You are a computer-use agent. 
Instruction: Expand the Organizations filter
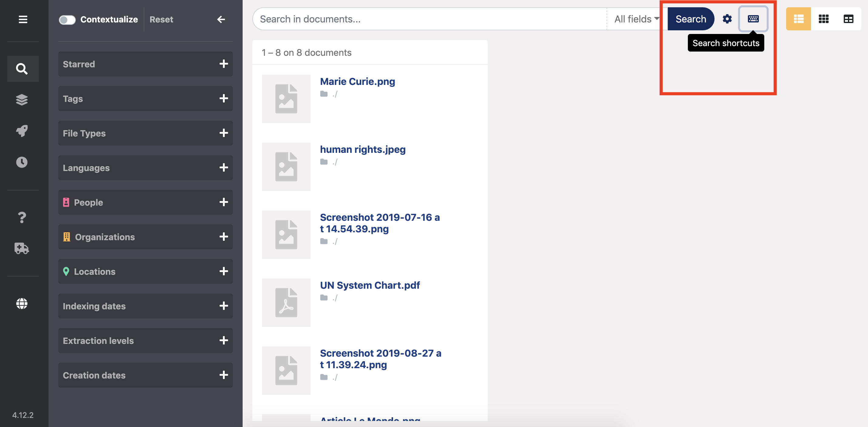pos(146,237)
